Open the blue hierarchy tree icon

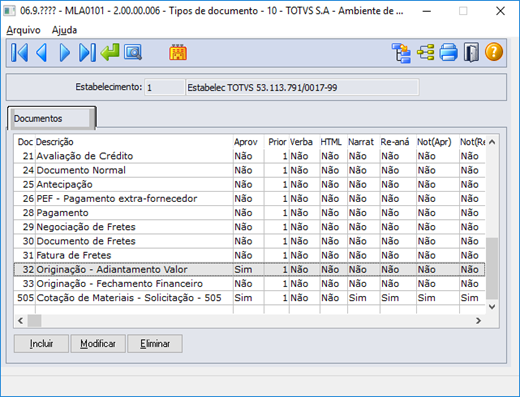point(401,53)
